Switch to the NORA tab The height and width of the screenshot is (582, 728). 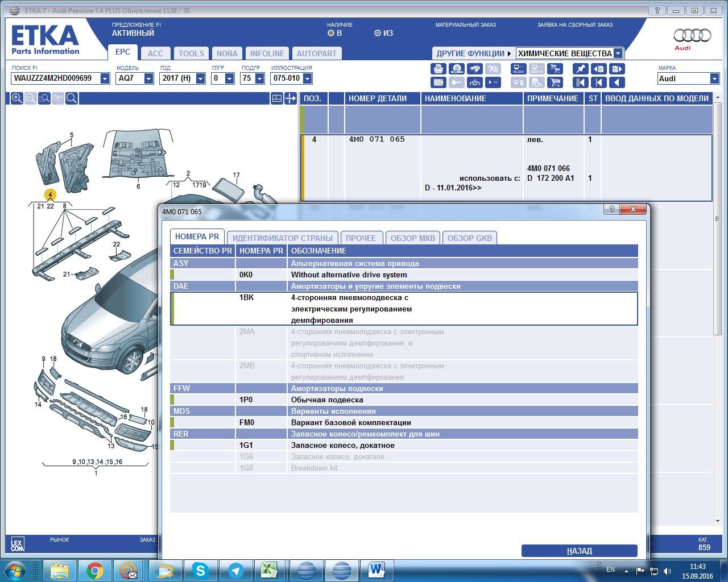pos(227,53)
